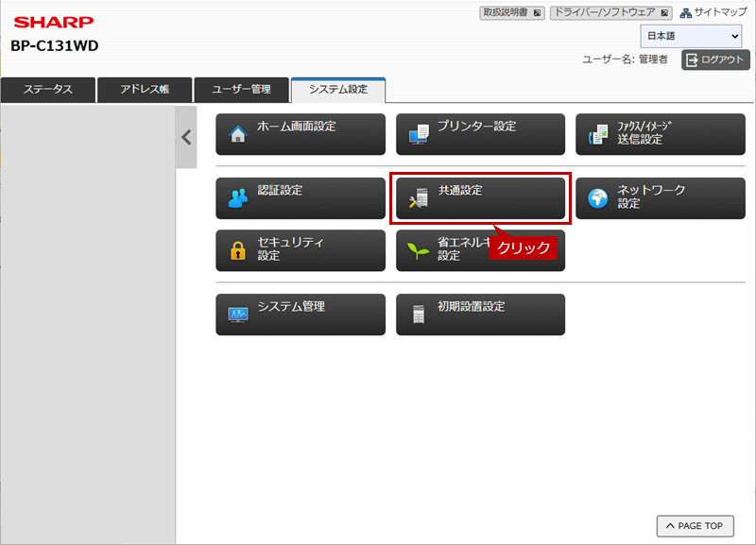This screenshot has height=545, width=756.
Task: Open the 日本語 language dropdown
Action: point(691,36)
